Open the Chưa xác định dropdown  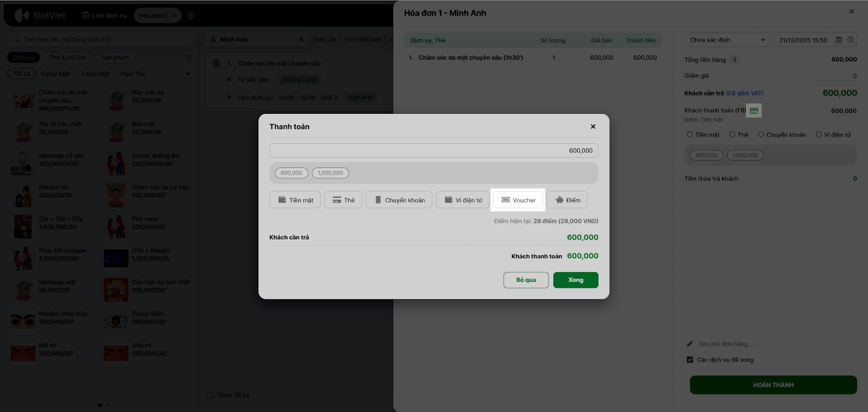(x=727, y=40)
